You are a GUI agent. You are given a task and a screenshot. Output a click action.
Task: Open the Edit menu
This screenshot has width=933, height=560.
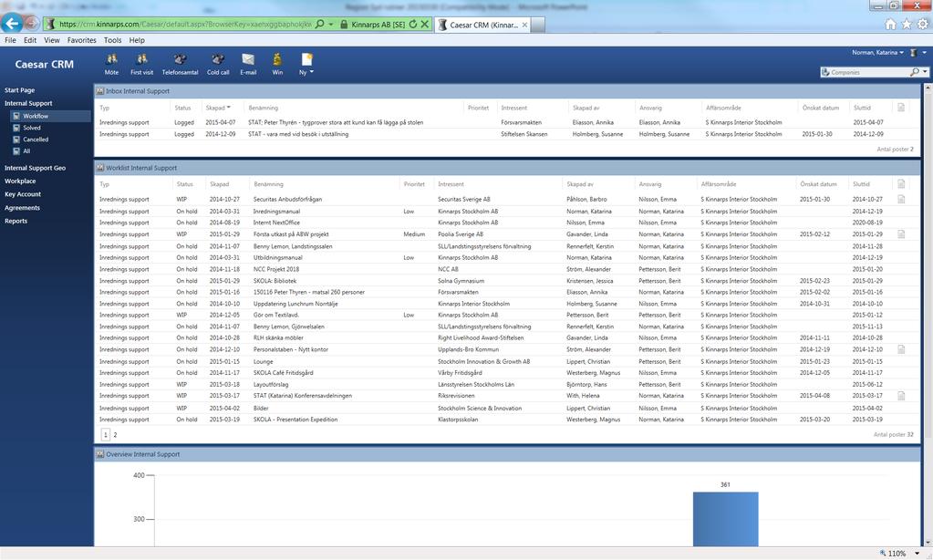coord(30,40)
